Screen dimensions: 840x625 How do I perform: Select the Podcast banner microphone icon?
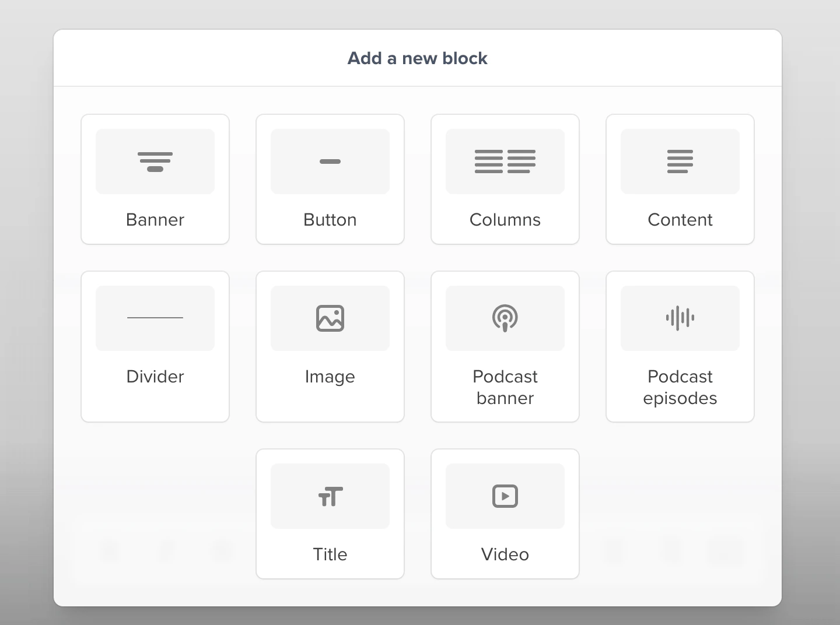pyautogui.click(x=505, y=318)
